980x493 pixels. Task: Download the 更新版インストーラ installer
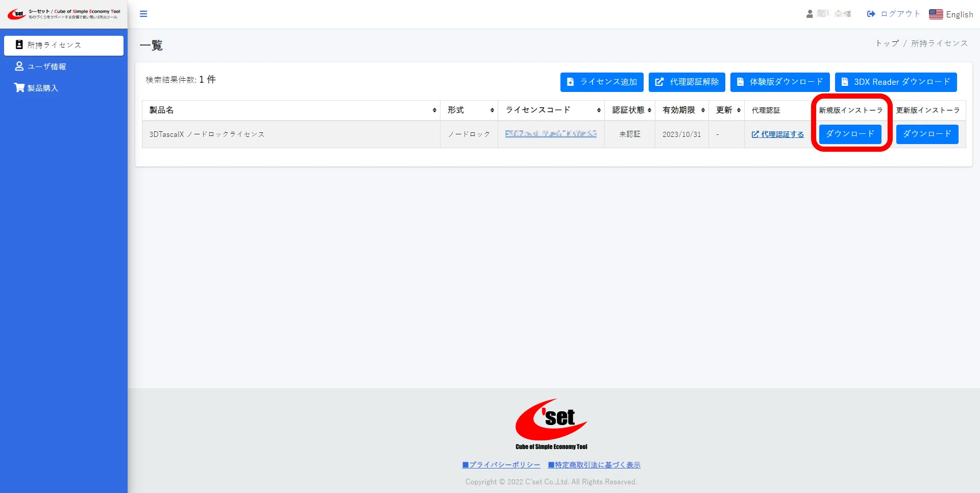tap(927, 134)
